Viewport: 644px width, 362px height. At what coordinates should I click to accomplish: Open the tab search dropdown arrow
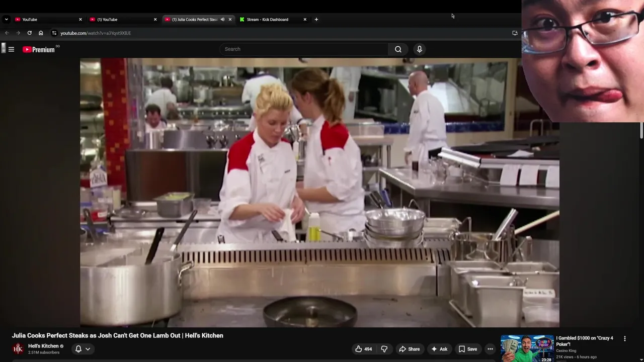(6, 19)
